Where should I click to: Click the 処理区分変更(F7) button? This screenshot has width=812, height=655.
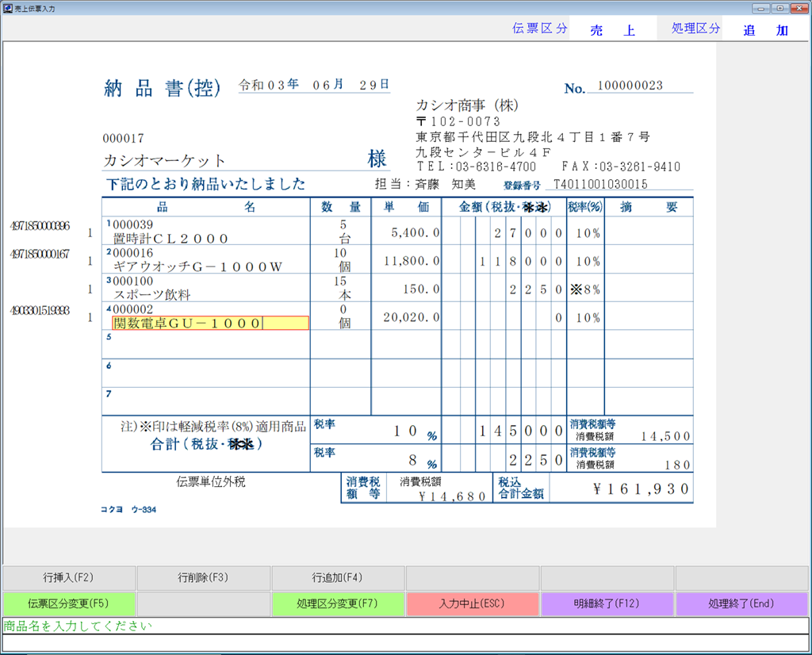click(x=338, y=604)
